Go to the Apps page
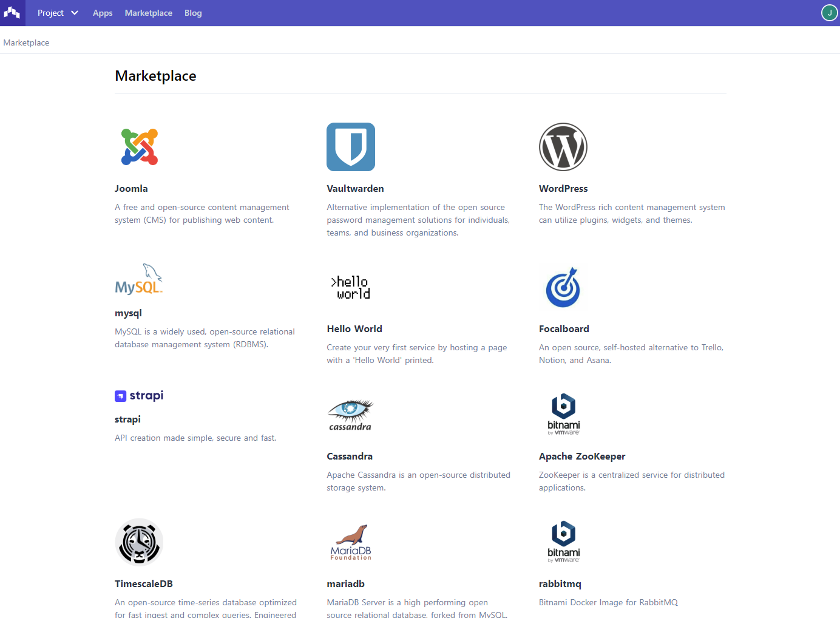The image size is (840, 618). (x=103, y=13)
